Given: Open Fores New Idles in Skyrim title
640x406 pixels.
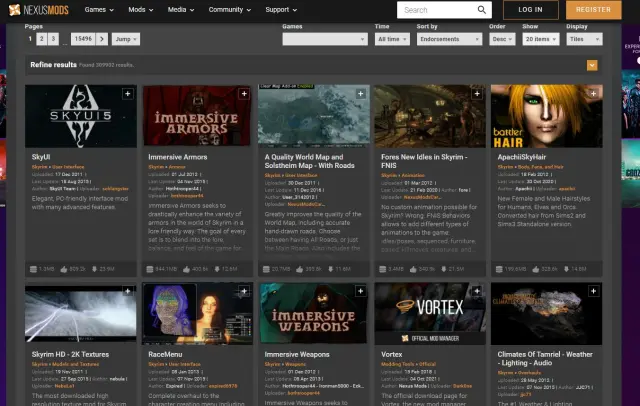Looking at the screenshot, I should click(x=424, y=161).
